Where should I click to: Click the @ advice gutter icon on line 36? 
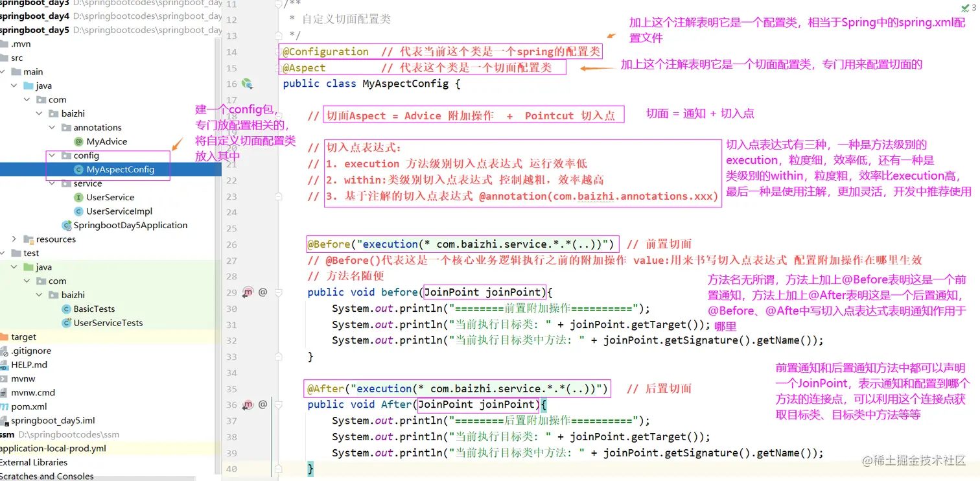click(262, 405)
